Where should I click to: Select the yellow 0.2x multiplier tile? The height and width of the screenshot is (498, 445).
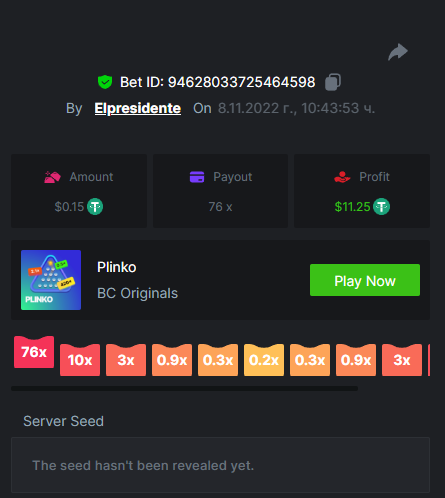(x=264, y=360)
